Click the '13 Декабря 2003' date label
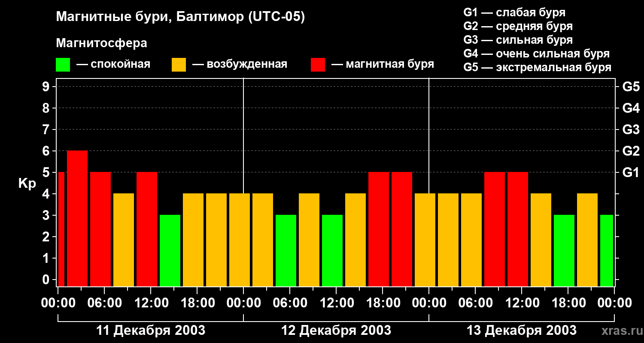This screenshot has height=343, width=644. (521, 331)
